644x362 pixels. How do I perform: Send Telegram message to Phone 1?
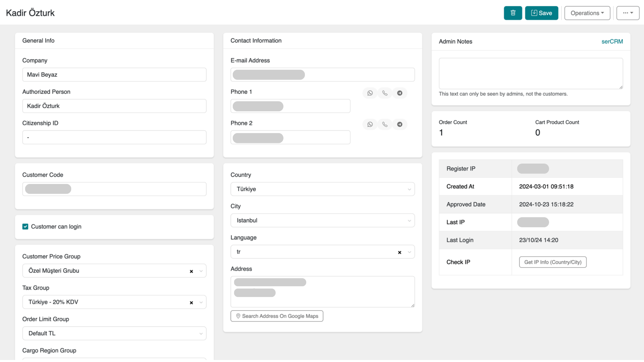point(399,93)
